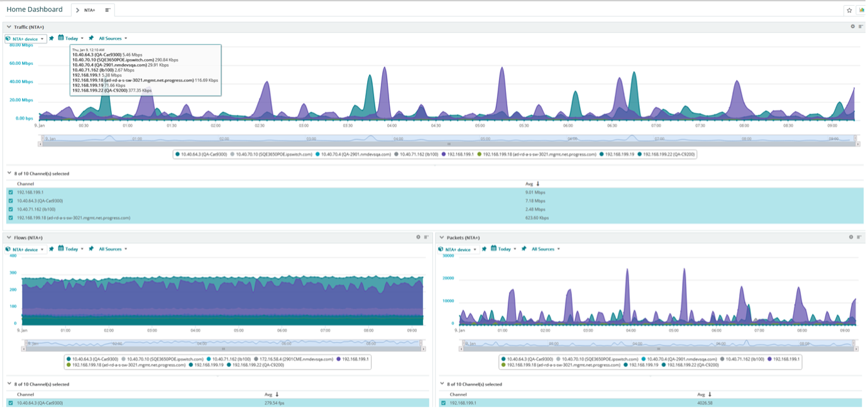Open the Flows panel settings gear
Image resolution: width=868 pixels, height=409 pixels.
(x=419, y=237)
